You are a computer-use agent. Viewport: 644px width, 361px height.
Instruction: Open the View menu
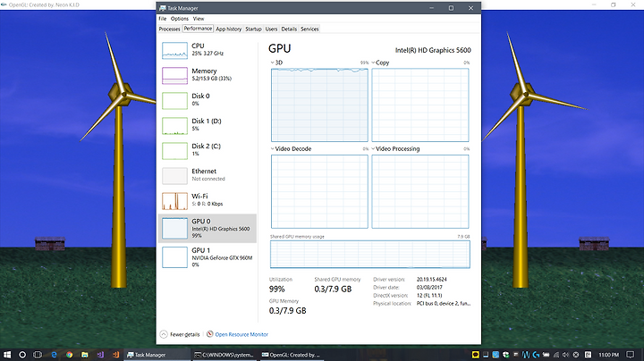199,19
